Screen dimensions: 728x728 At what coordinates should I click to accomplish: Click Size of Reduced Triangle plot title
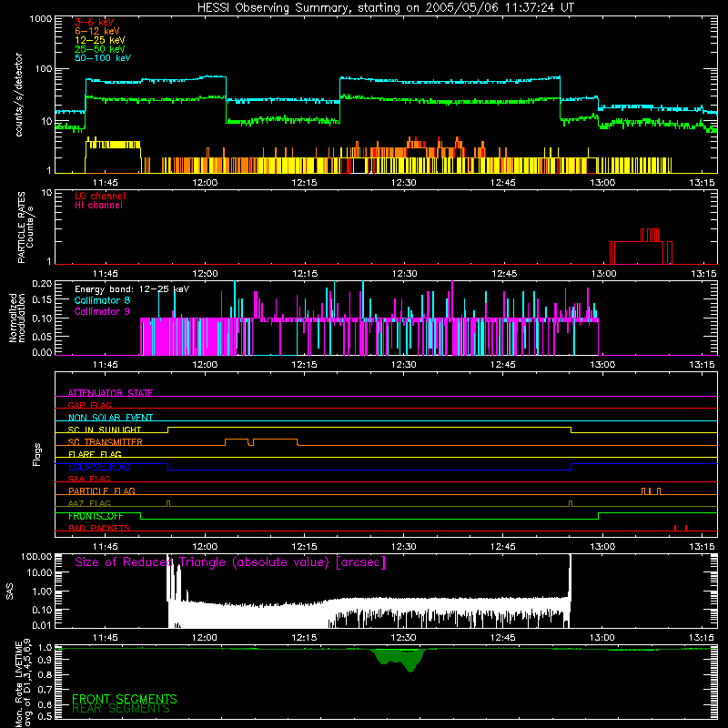click(x=230, y=562)
